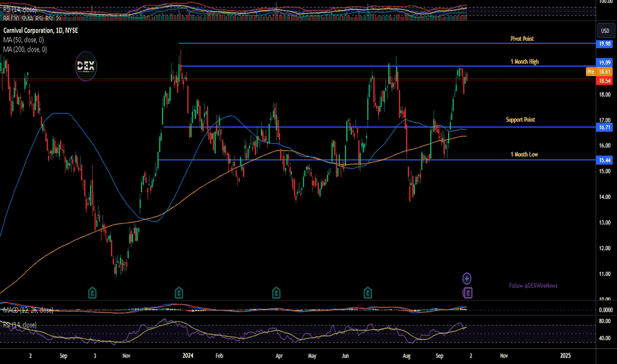This screenshot has width=617, height=364.
Task: Click the purple circular event icon above earnings
Action: coord(467,279)
